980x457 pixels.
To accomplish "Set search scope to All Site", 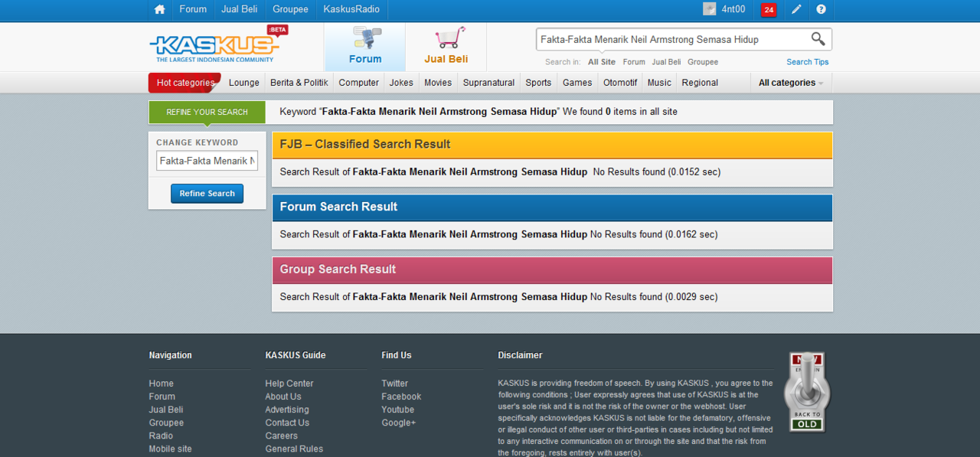I will (x=602, y=62).
